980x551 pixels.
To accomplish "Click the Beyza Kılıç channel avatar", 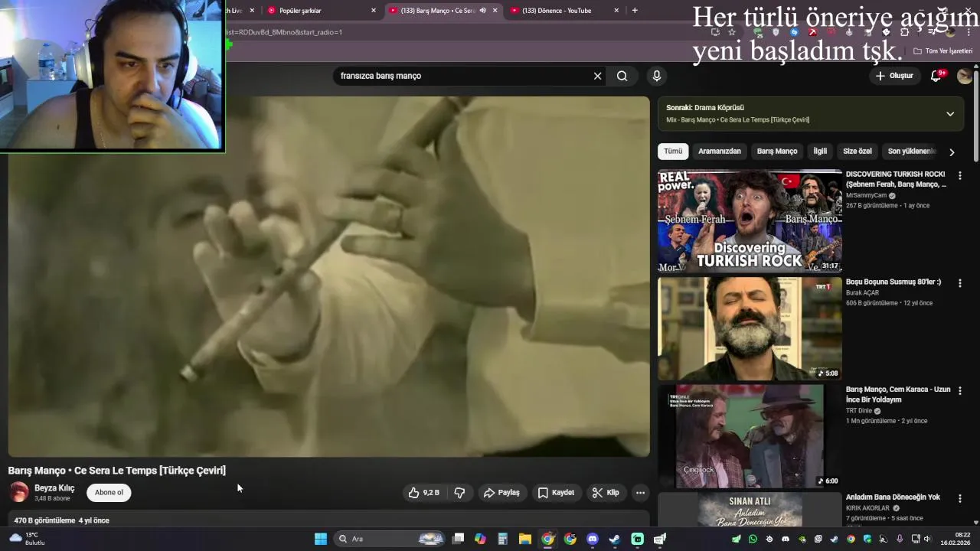I will tap(19, 492).
